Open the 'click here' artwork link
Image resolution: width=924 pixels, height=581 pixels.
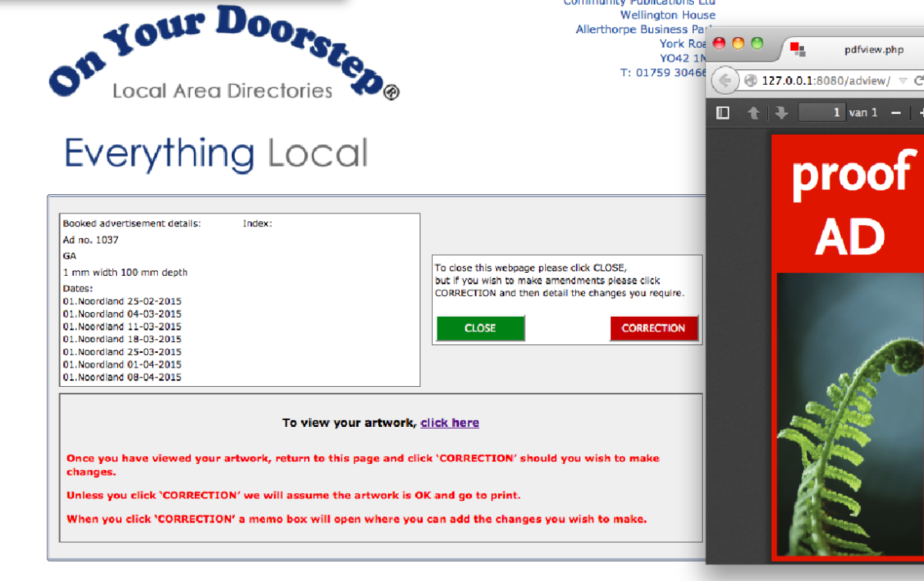[x=450, y=422]
